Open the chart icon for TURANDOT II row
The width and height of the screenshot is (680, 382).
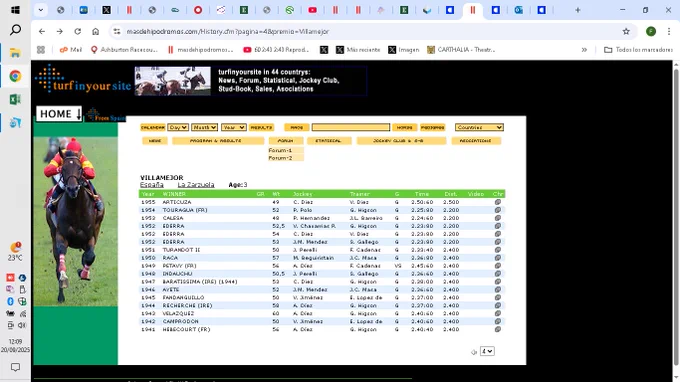497,250
